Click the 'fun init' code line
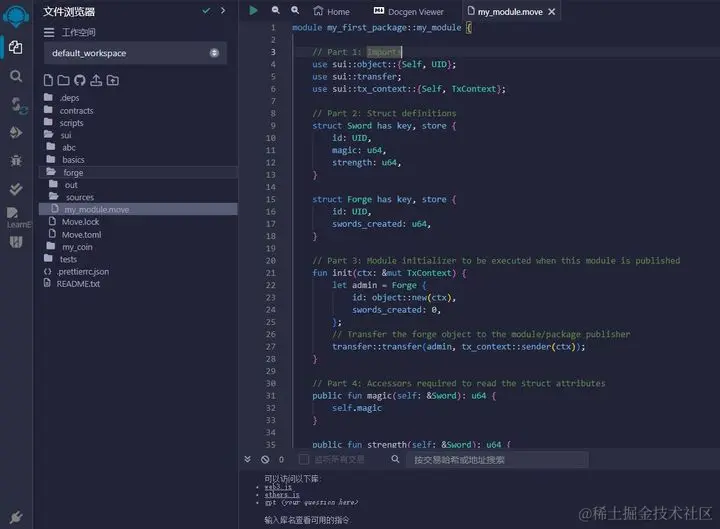 pyautogui.click(x=389, y=273)
